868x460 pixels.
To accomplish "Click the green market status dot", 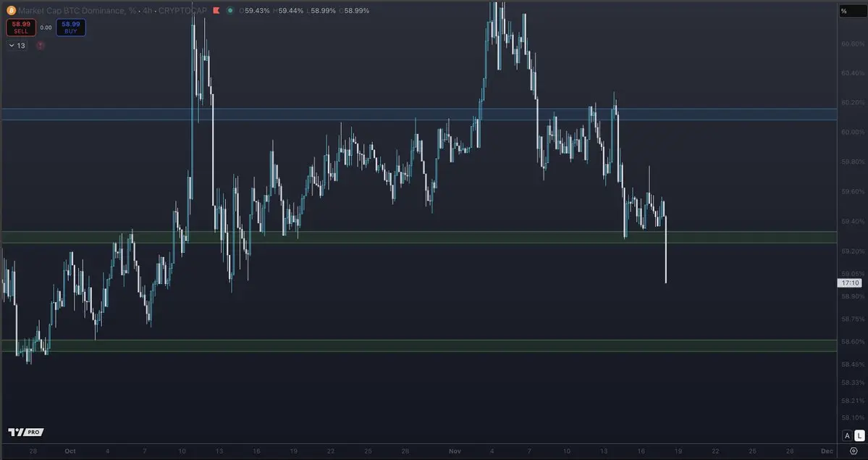I will 230,11.
